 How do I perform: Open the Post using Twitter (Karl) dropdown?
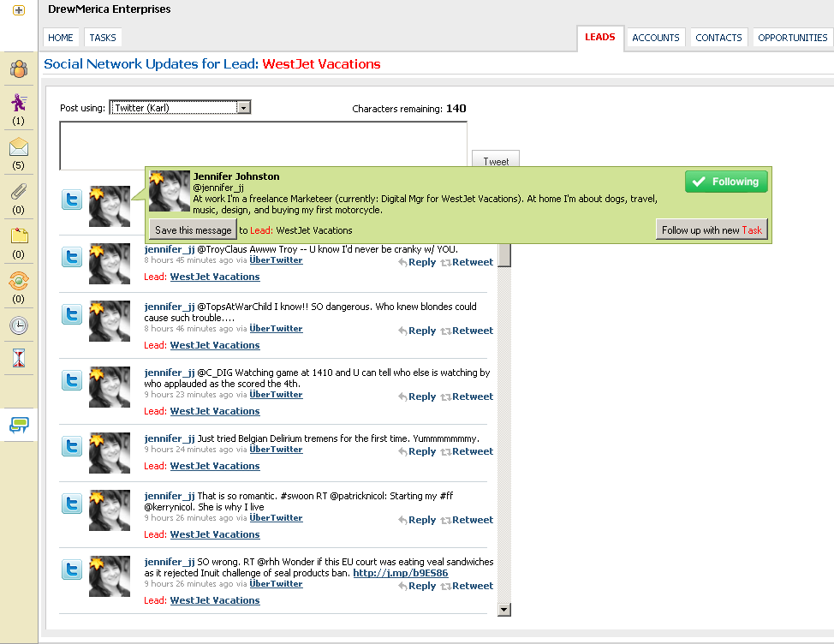click(x=180, y=107)
